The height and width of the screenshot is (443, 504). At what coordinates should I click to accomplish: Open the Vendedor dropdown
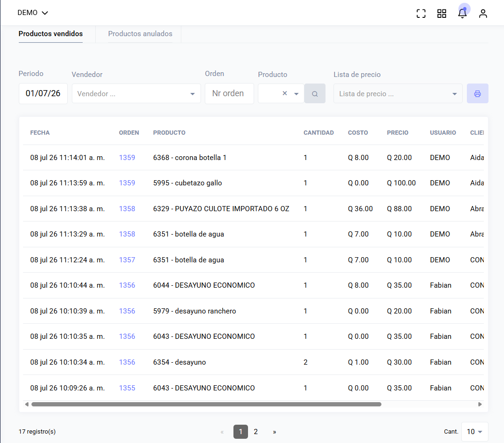click(136, 93)
